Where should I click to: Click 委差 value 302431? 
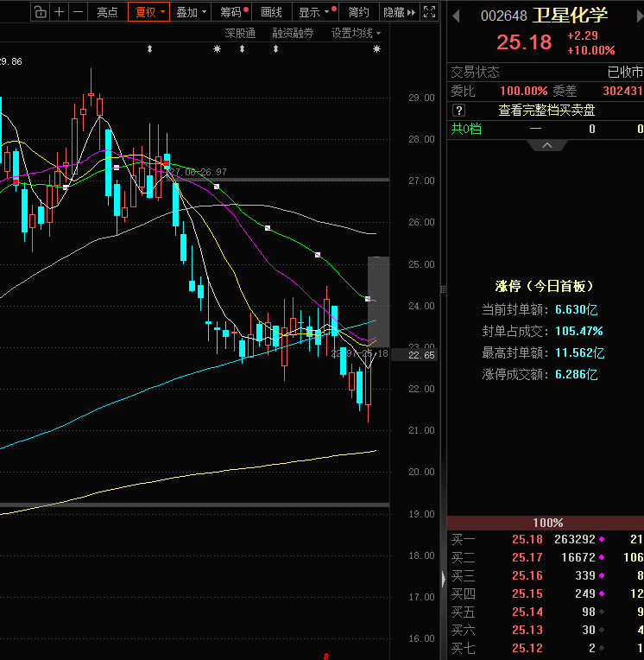click(622, 91)
